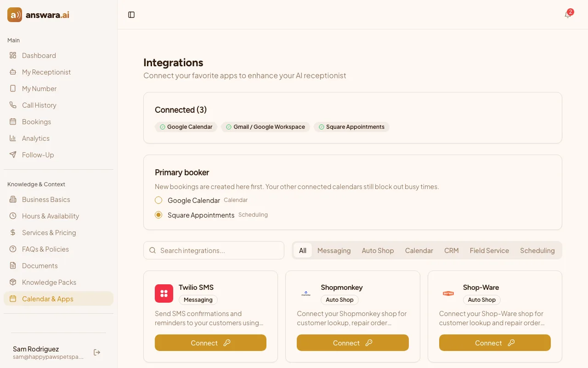
Task: Open the Bookings page
Action: pyautogui.click(x=58, y=121)
